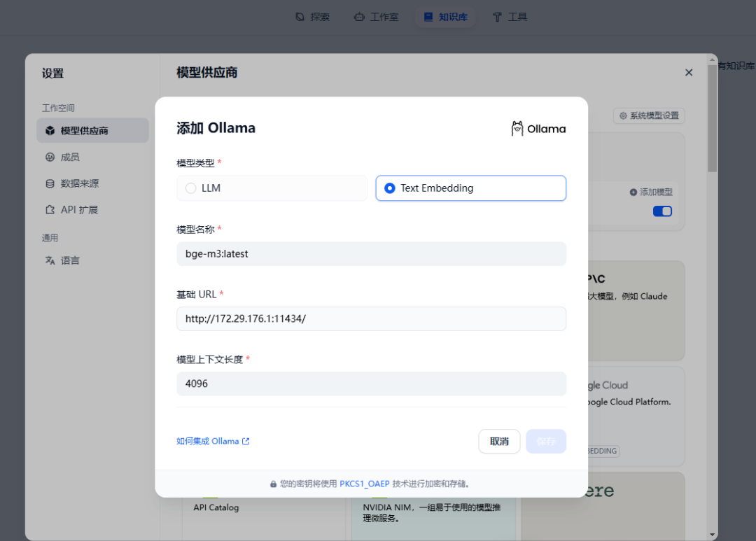The height and width of the screenshot is (541, 756).
Task: Click the 保存 save button
Action: coord(546,441)
